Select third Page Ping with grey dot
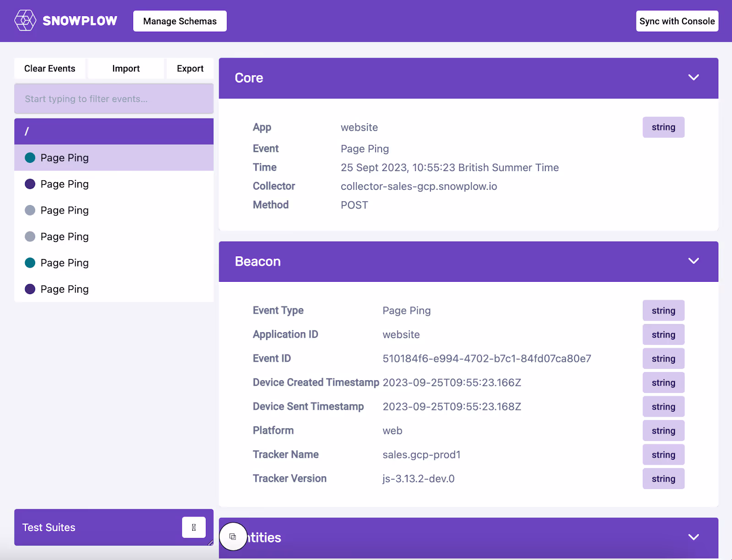 click(114, 210)
